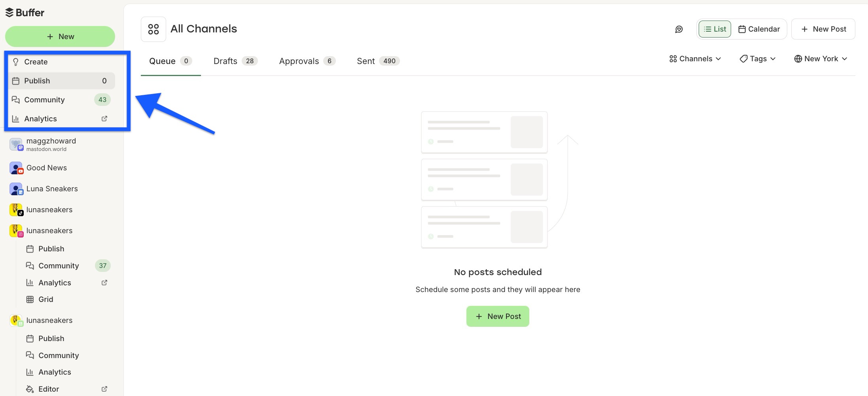This screenshot has height=396, width=868.
Task: Select the lunasneakers TikTok channel
Action: click(49, 209)
